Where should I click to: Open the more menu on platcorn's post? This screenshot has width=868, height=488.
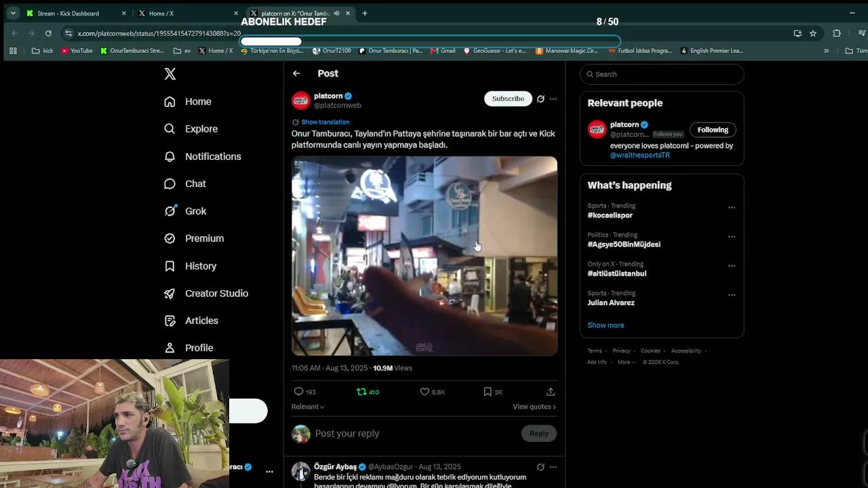(553, 99)
